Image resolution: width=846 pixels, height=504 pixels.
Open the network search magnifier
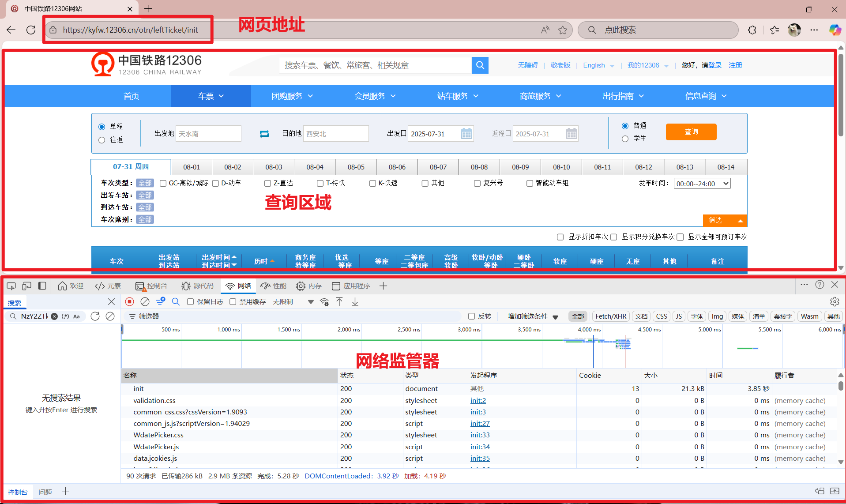click(176, 302)
